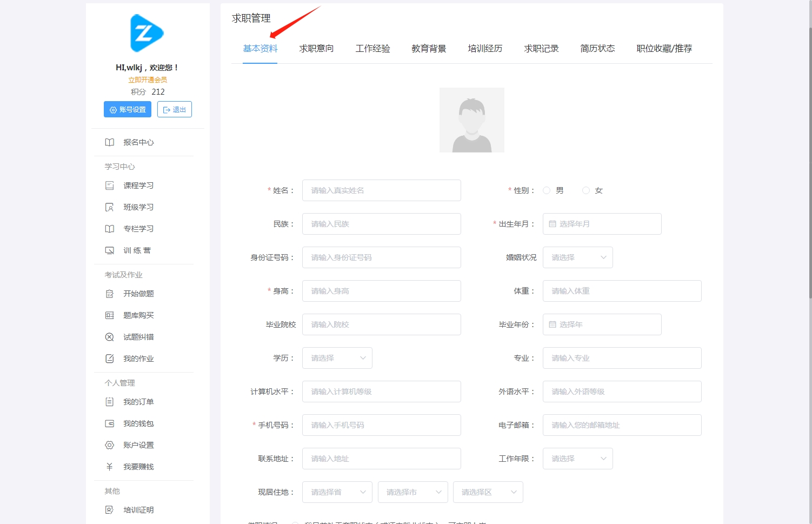
Task: Click the 账户设置 gear icon
Action: click(x=110, y=445)
